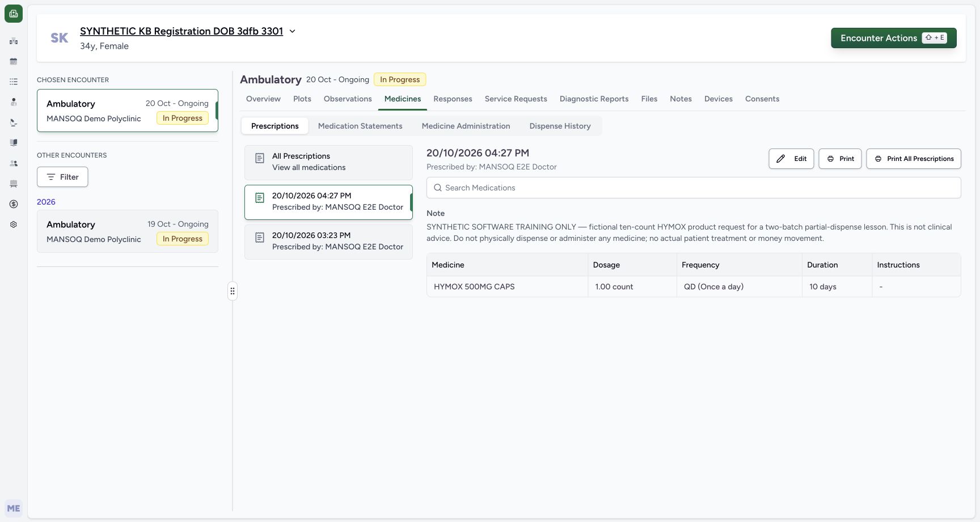
Task: Click the task list icon in the sidebar
Action: 14,82
